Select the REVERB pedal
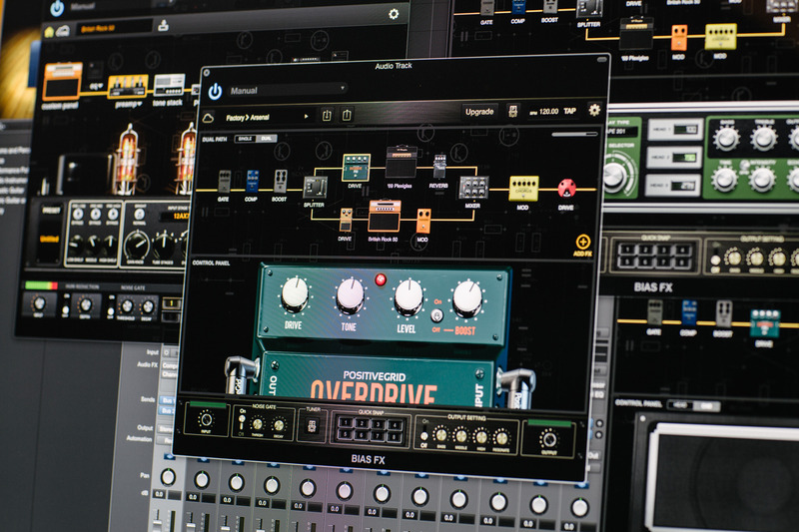Image resolution: width=799 pixels, height=532 pixels. pos(438,167)
